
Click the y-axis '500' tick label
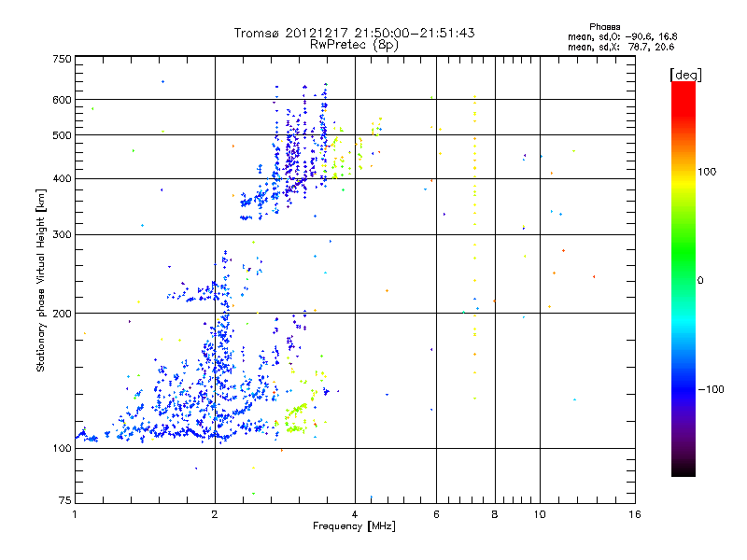click(x=62, y=135)
